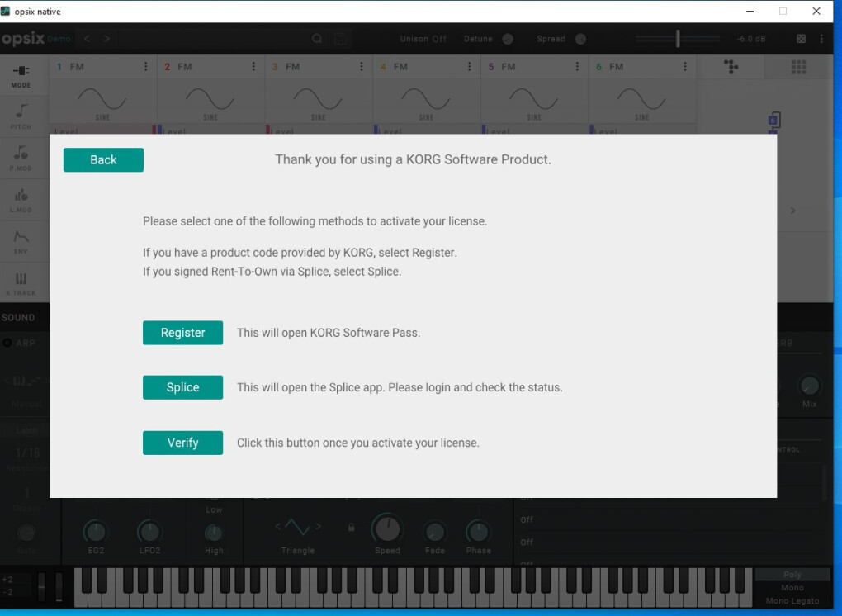Select Mono voice mode
Viewport: 842px width, 616px height.
click(x=792, y=588)
